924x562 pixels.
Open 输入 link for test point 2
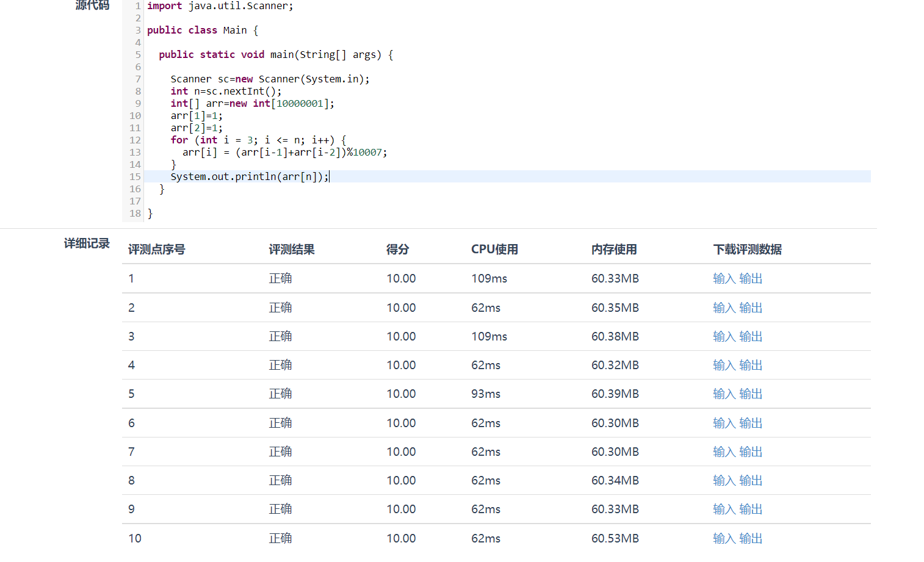pos(724,308)
